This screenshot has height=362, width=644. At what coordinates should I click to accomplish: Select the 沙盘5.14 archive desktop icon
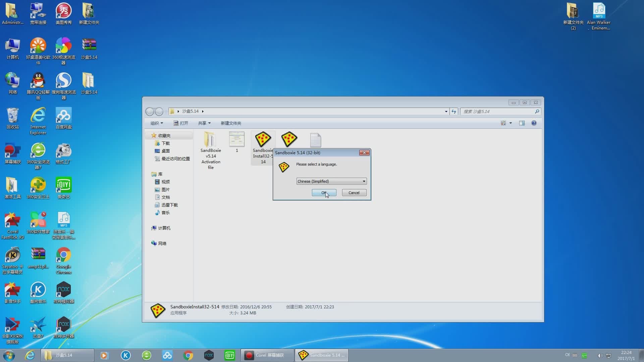pos(89,49)
